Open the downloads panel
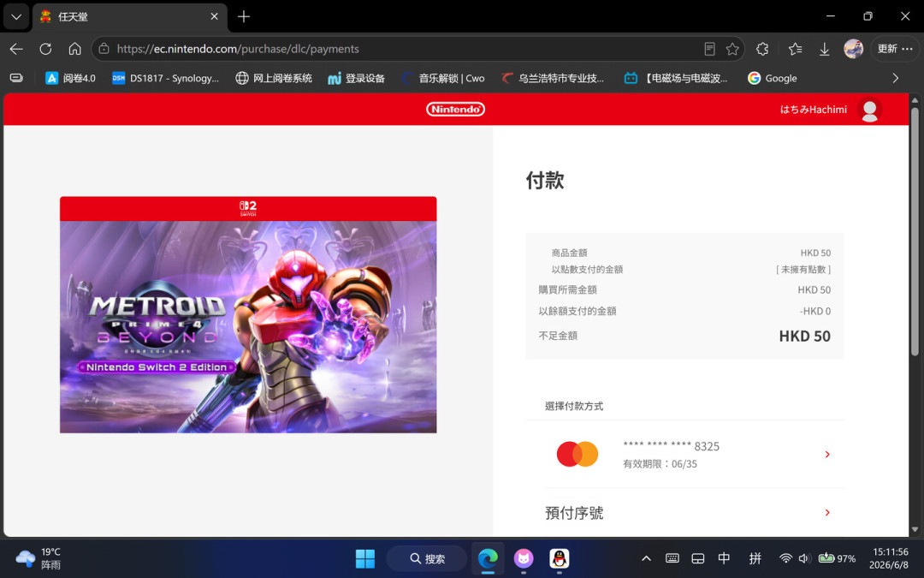Image resolution: width=924 pixels, height=578 pixels. coord(825,49)
